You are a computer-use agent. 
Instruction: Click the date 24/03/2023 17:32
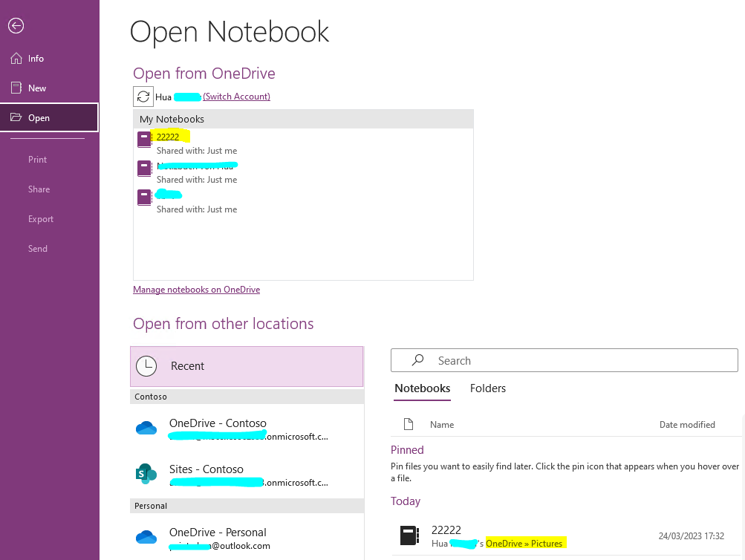click(692, 535)
